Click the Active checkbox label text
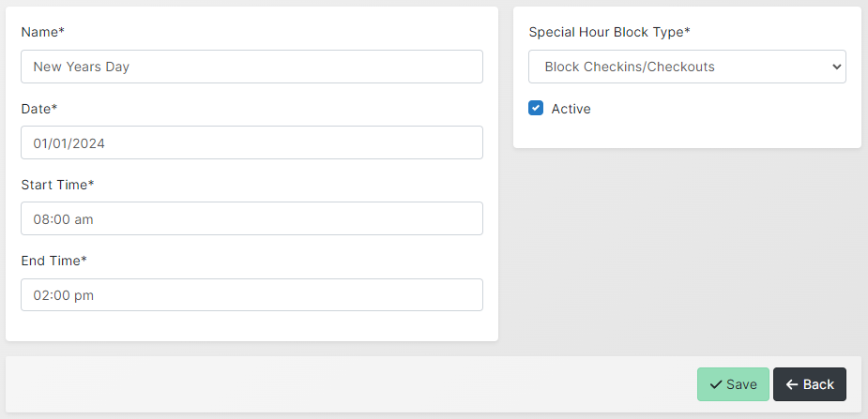The width and height of the screenshot is (868, 419). coord(571,109)
